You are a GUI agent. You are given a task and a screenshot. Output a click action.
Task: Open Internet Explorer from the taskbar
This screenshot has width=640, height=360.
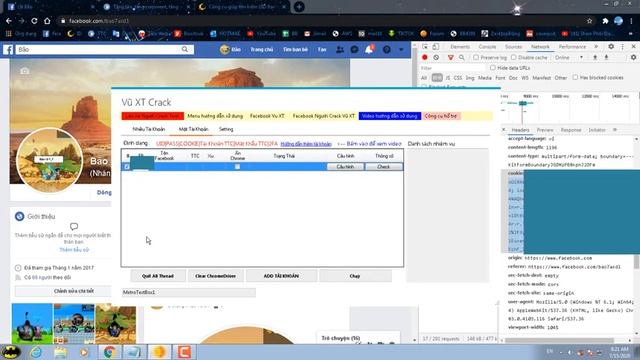[x=36, y=351]
